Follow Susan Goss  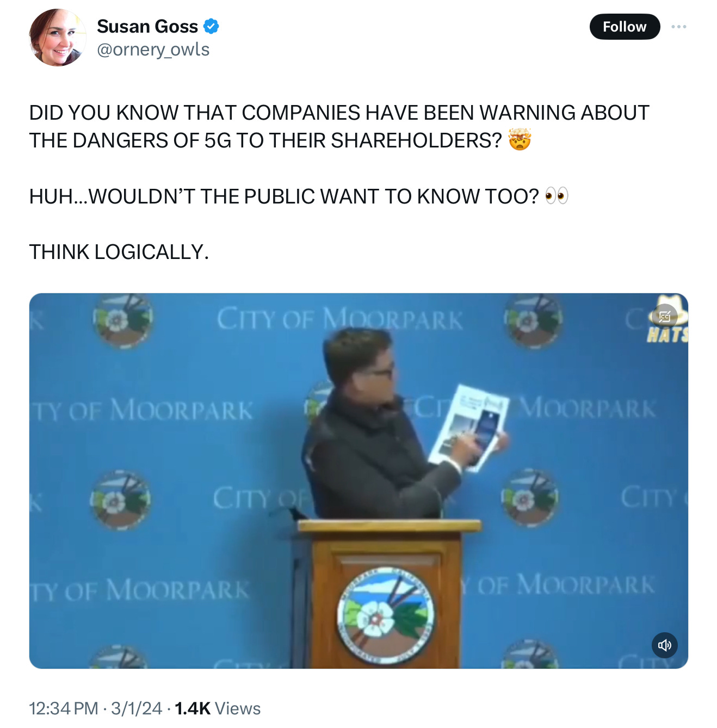pos(625,27)
